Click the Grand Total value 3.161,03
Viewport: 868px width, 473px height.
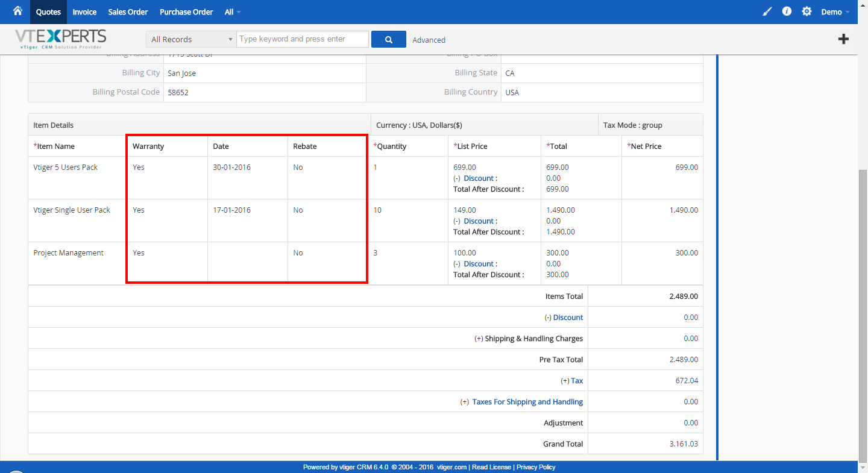tap(684, 444)
